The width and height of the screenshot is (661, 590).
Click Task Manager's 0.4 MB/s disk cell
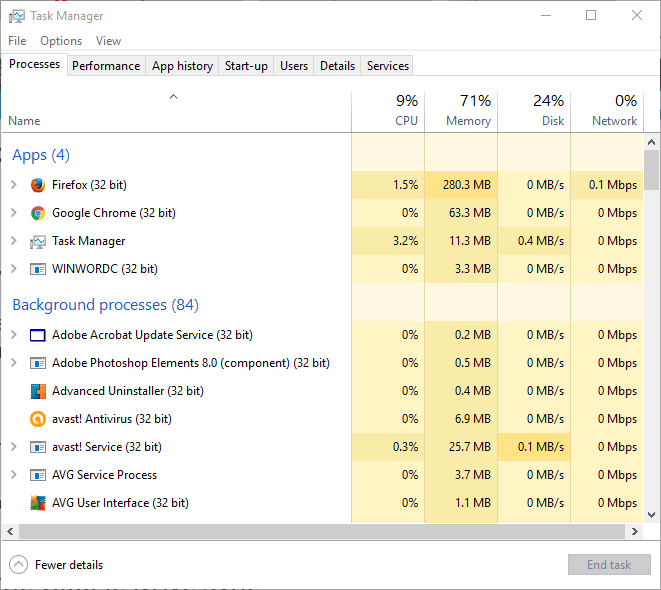(534, 241)
